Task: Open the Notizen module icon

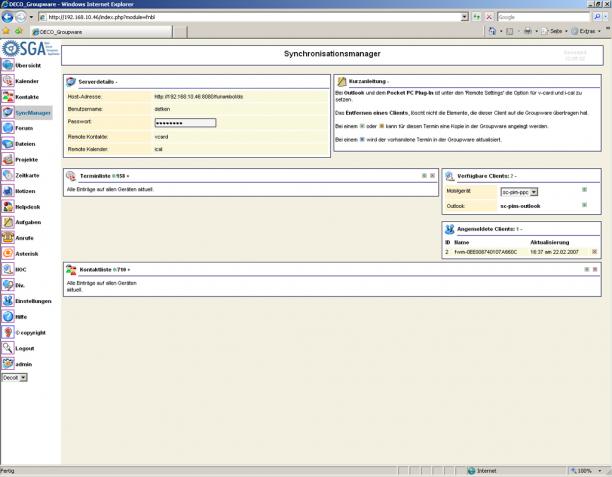Action: pyautogui.click(x=8, y=190)
